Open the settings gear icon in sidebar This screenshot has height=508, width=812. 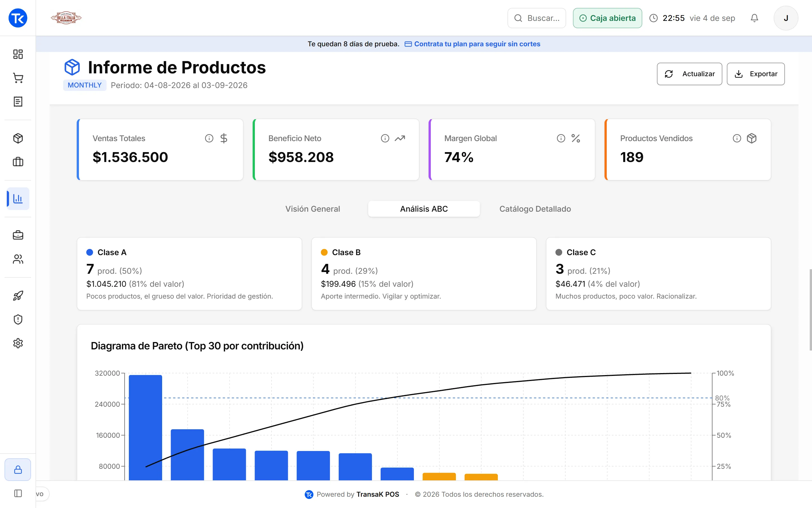(18, 343)
